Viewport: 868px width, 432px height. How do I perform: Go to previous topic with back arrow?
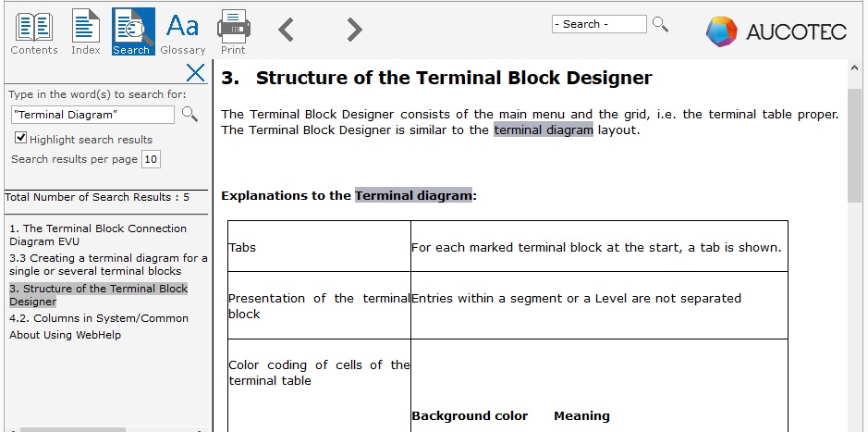point(286,30)
